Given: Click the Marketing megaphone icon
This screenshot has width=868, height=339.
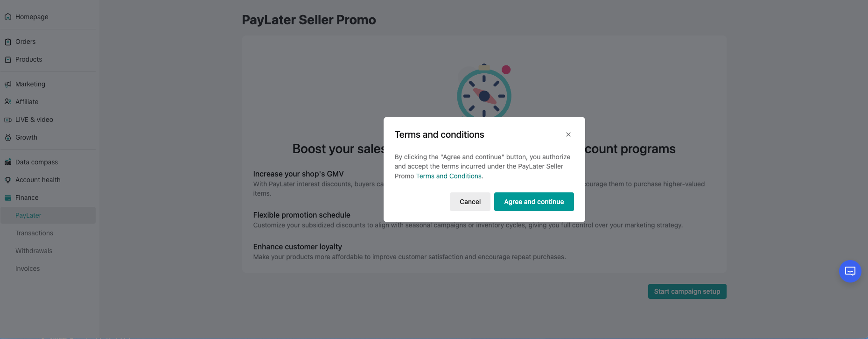Looking at the screenshot, I should [x=8, y=85].
